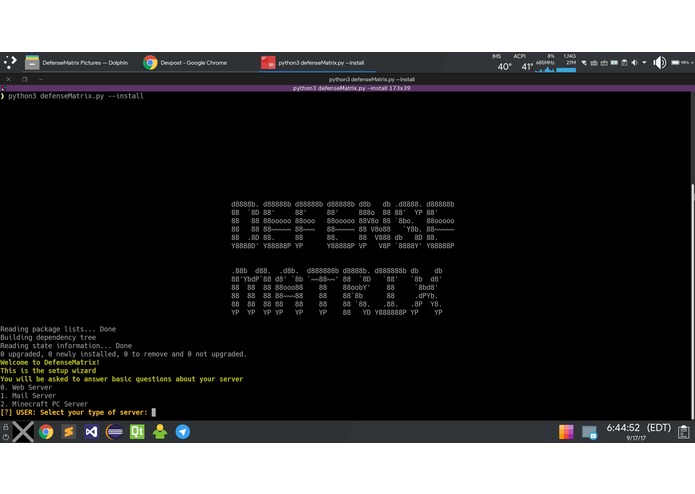This screenshot has height=494, width=695.
Task: Click the removable device notifier tray icon
Action: click(624, 63)
